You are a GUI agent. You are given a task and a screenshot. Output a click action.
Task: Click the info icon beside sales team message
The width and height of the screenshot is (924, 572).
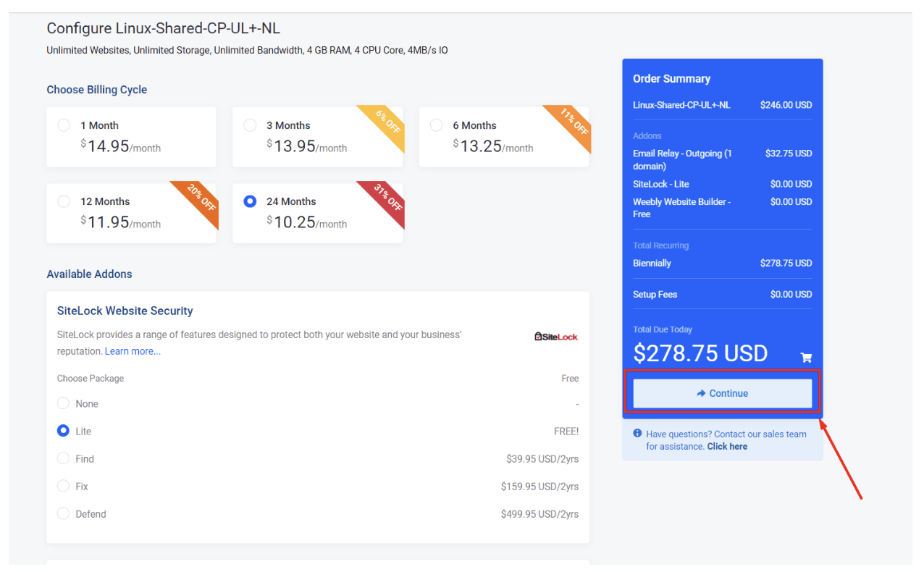point(637,433)
